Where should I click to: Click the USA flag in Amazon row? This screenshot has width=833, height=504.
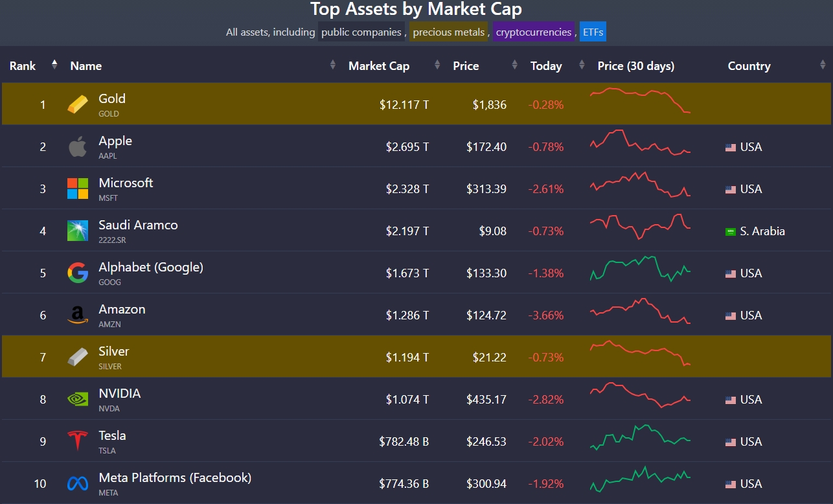pos(731,315)
